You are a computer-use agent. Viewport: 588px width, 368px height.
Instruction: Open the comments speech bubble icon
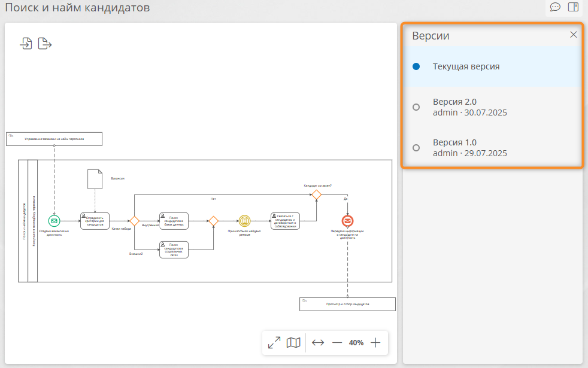[x=555, y=7]
